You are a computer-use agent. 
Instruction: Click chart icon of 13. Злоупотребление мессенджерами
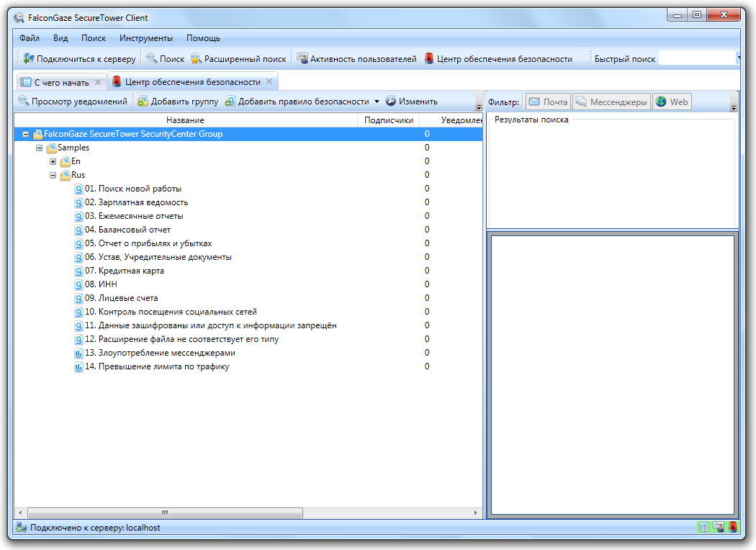pyautogui.click(x=78, y=353)
